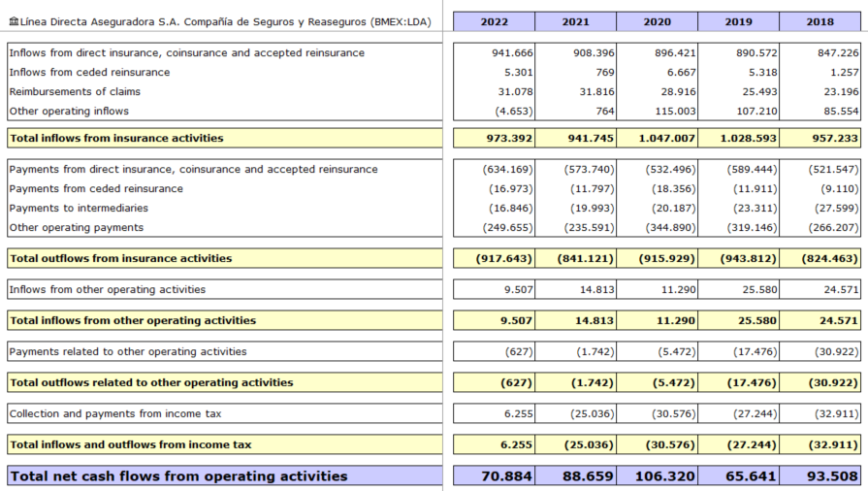Click 'Payments from direct insurance, coinsurance' row label

pyautogui.click(x=193, y=169)
